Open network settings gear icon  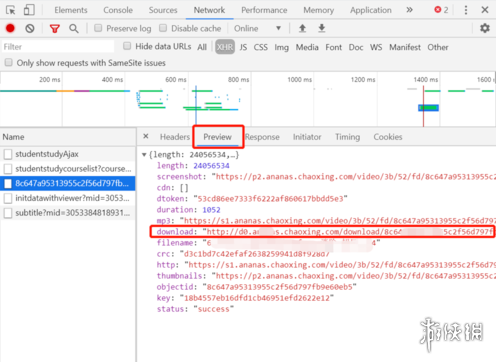(x=485, y=28)
